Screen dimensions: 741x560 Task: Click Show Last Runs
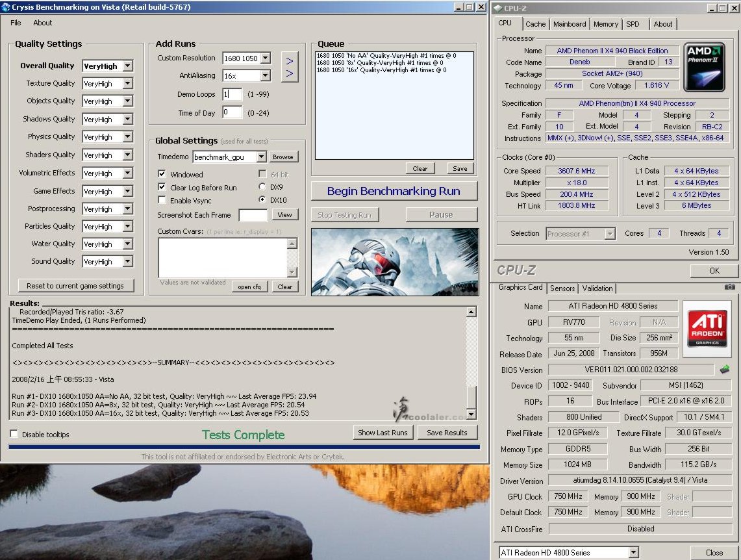click(383, 433)
